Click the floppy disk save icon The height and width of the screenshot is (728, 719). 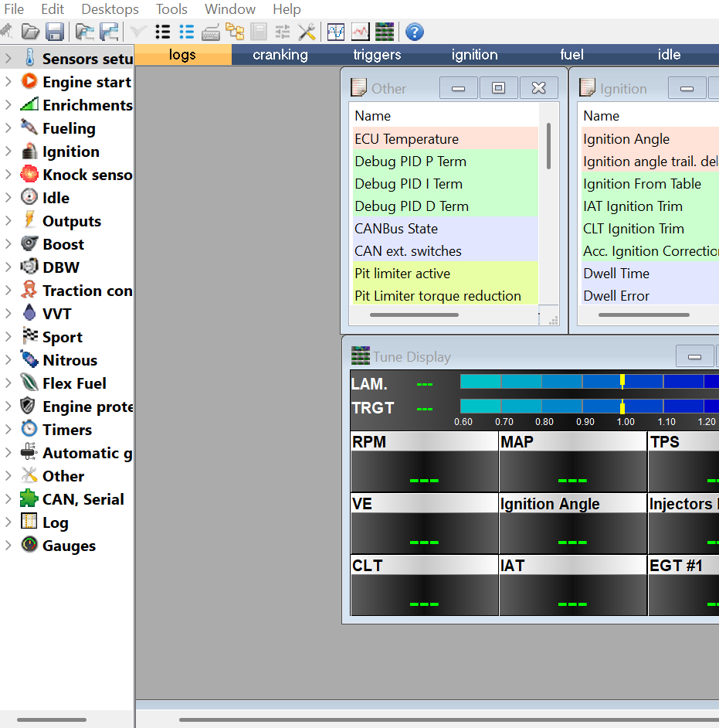point(55,32)
